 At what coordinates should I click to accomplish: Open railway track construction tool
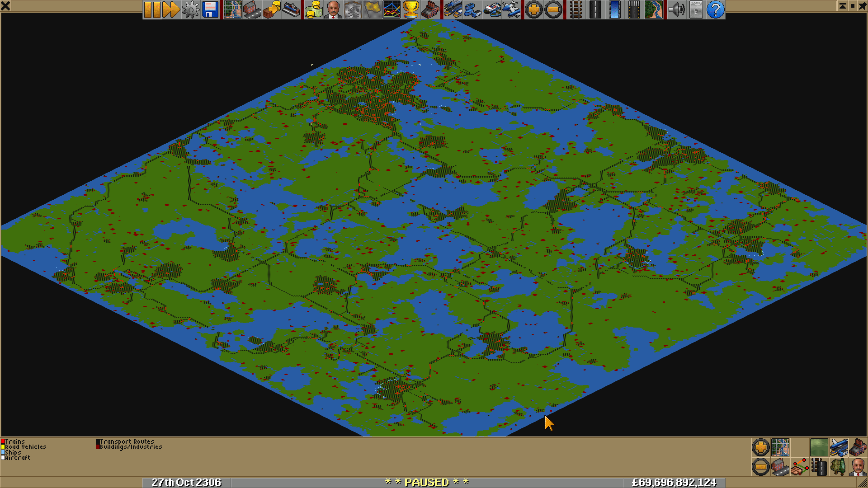(576, 9)
